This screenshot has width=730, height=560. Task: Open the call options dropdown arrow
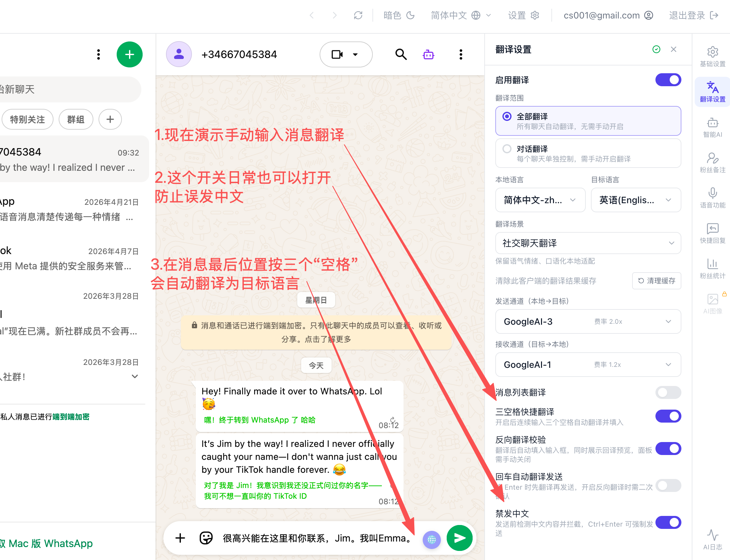click(355, 55)
